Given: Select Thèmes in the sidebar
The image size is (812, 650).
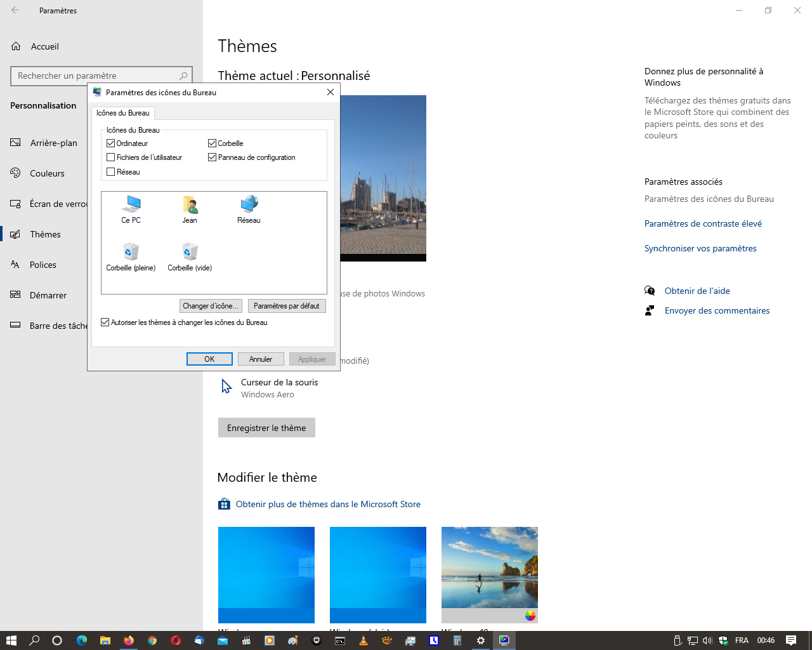Looking at the screenshot, I should click(x=44, y=234).
